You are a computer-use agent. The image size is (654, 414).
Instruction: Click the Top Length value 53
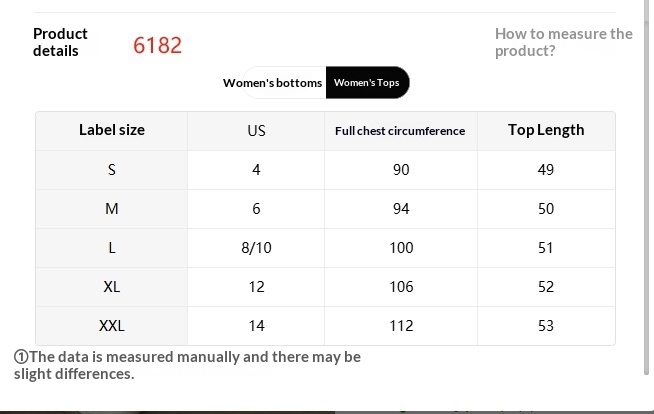(546, 326)
